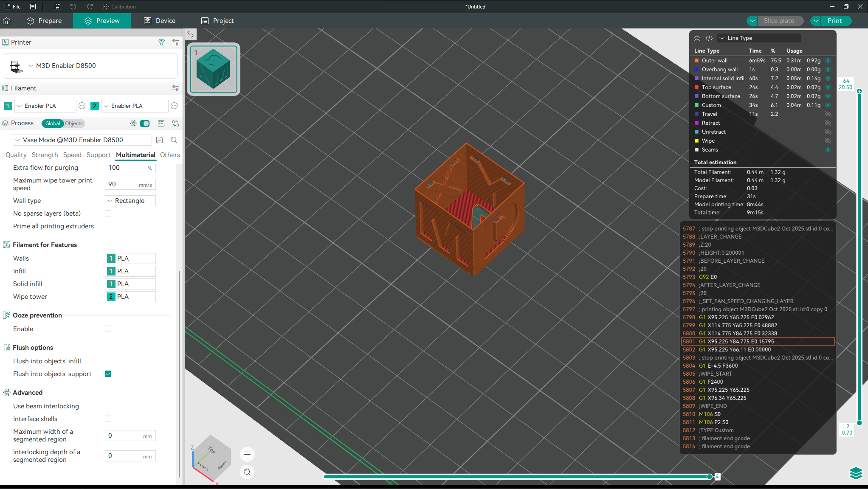
Task: Collapse the sidebar with the arrows icon
Action: 190,34
